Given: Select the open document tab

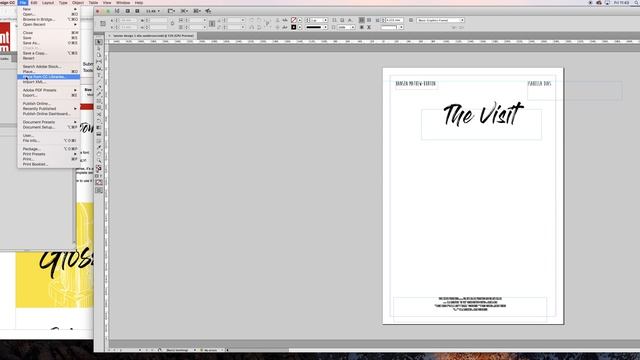Looking at the screenshot, I should 152,36.
